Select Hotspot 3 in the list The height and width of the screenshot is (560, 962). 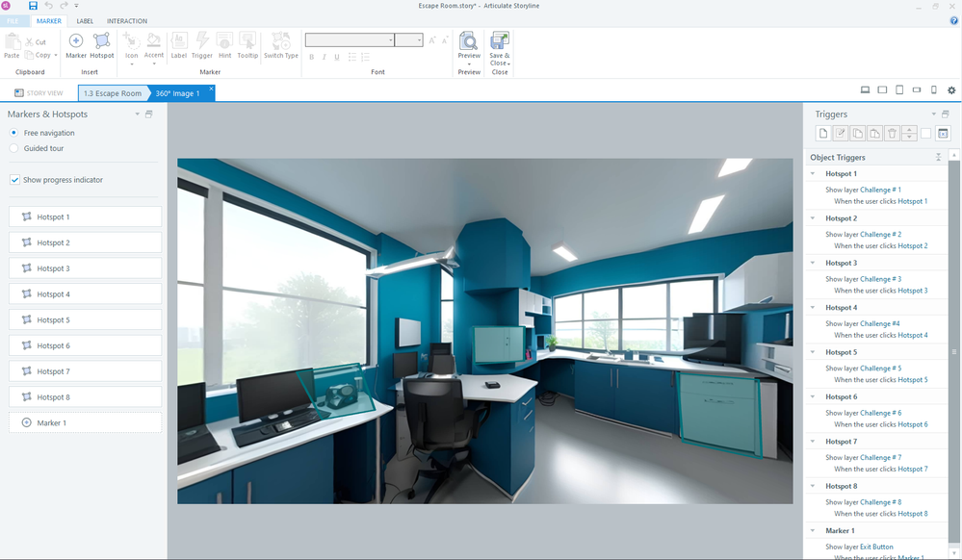[86, 268]
